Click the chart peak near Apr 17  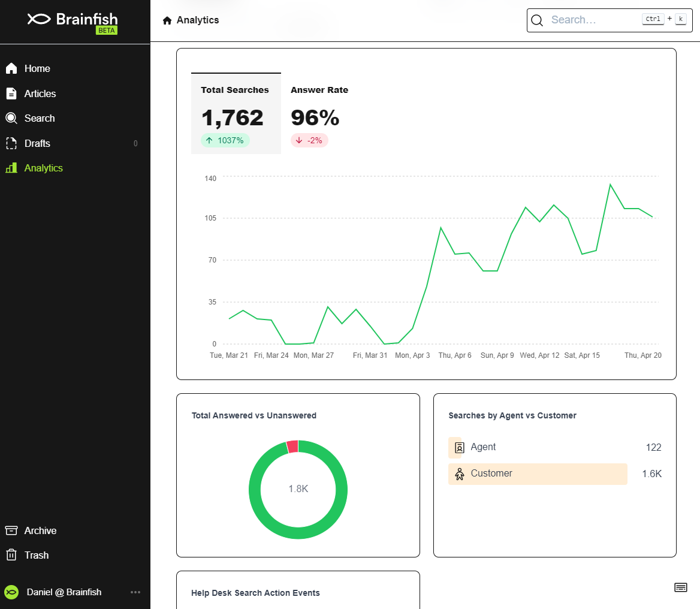point(610,185)
